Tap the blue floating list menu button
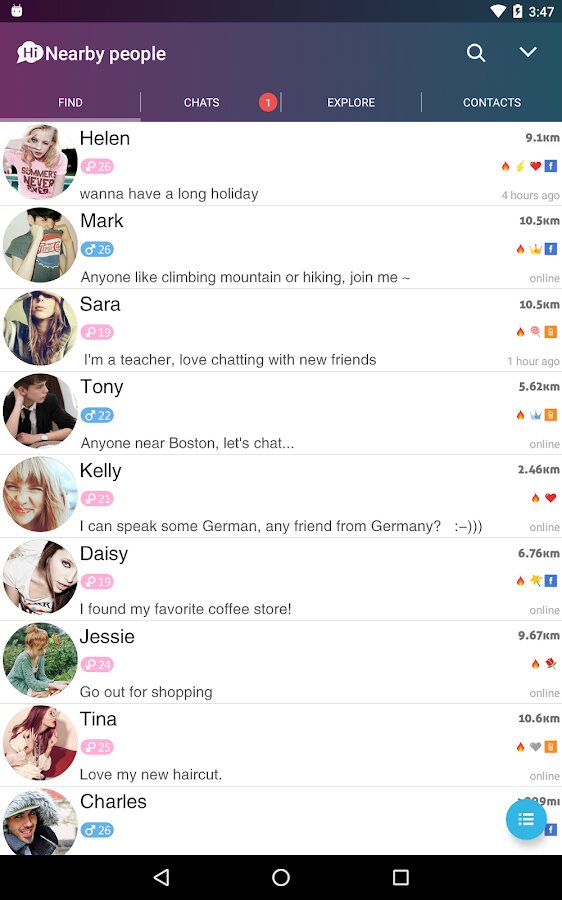This screenshot has width=562, height=900. click(x=526, y=819)
